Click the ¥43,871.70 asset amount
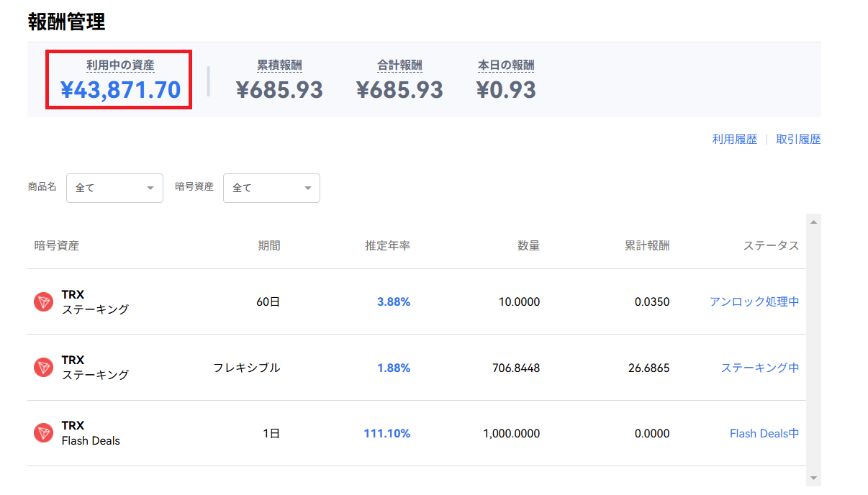 [120, 90]
